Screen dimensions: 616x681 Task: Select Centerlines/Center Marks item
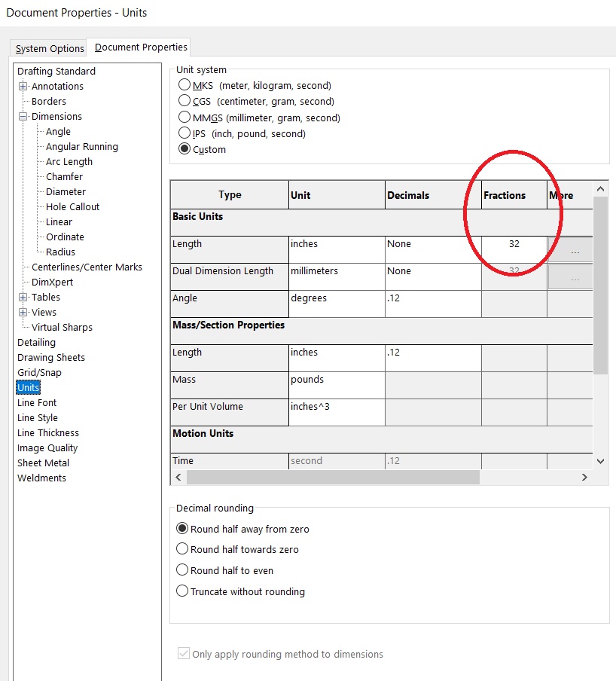[x=87, y=267]
